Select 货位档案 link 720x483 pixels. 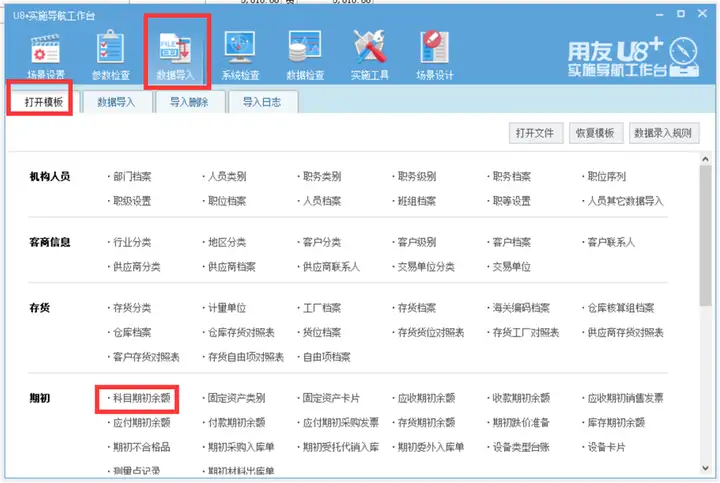tap(322, 332)
